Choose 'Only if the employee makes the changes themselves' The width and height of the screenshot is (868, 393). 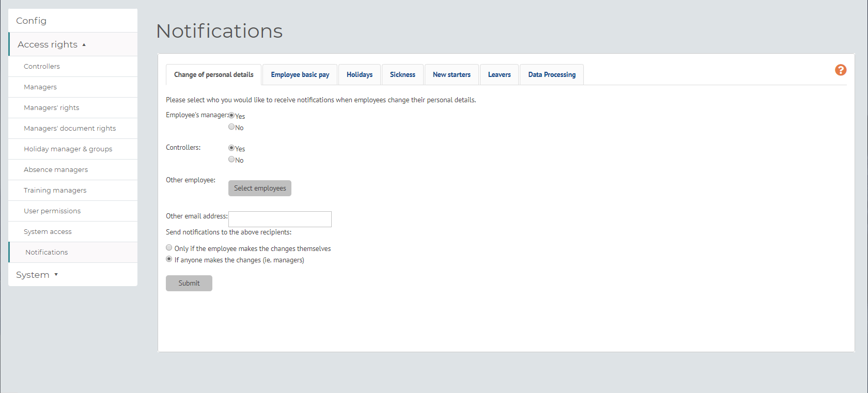coord(169,248)
